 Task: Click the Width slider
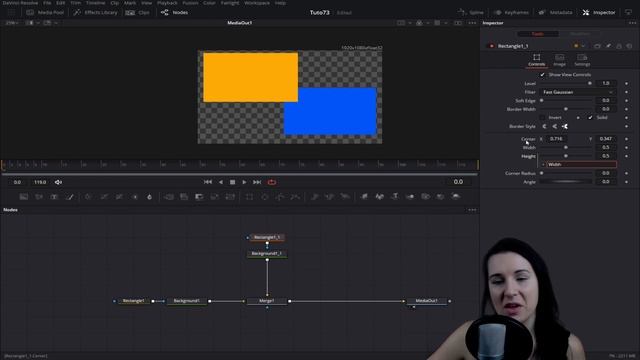pos(566,147)
